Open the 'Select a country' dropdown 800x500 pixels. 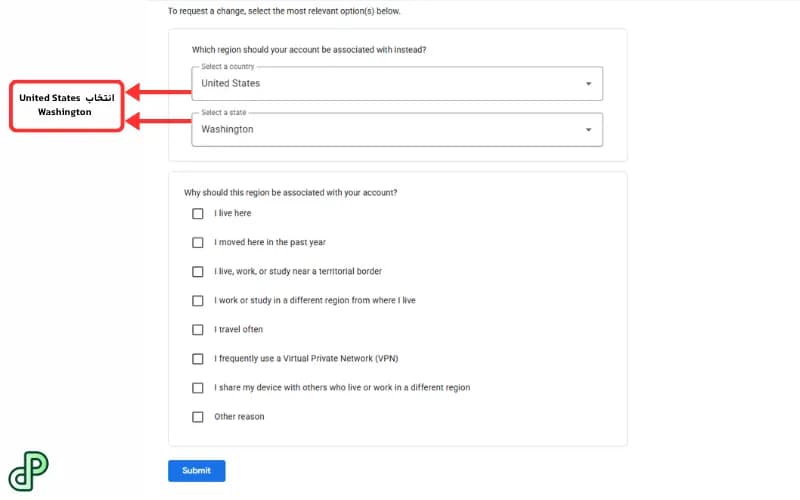397,84
